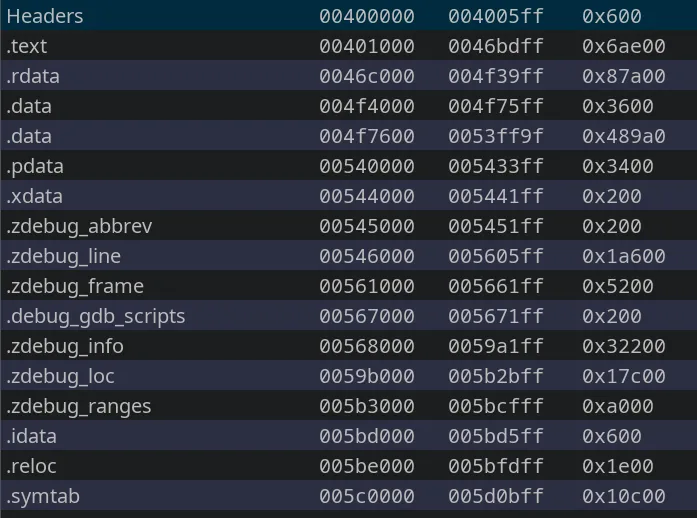Click end address 004f39ff
Viewport: 697px width, 518px height.
point(496,76)
